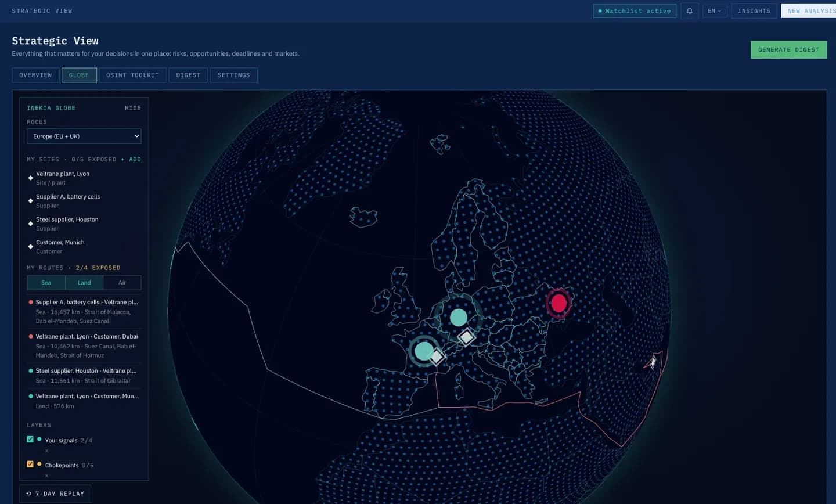Select the teal signal circle over Germany
The image size is (836, 504).
click(x=459, y=317)
